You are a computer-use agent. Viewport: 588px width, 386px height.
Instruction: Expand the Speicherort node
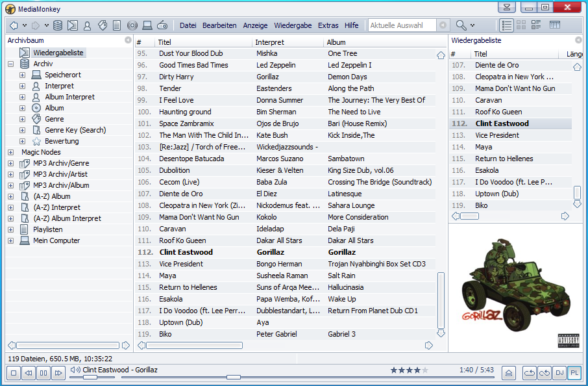tap(23, 75)
